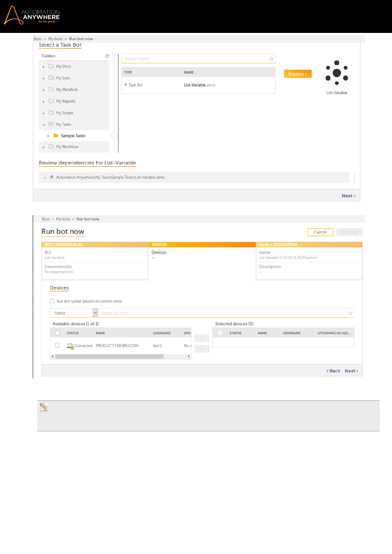The height and width of the screenshot is (554, 392).
Task: Check Run bot runner session on control room
Action: [52, 301]
